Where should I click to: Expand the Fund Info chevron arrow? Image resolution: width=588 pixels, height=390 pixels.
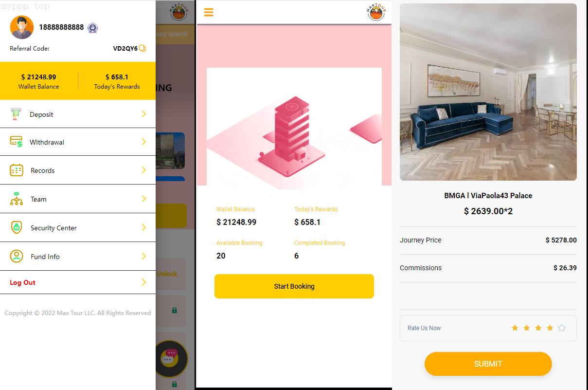[x=144, y=256]
